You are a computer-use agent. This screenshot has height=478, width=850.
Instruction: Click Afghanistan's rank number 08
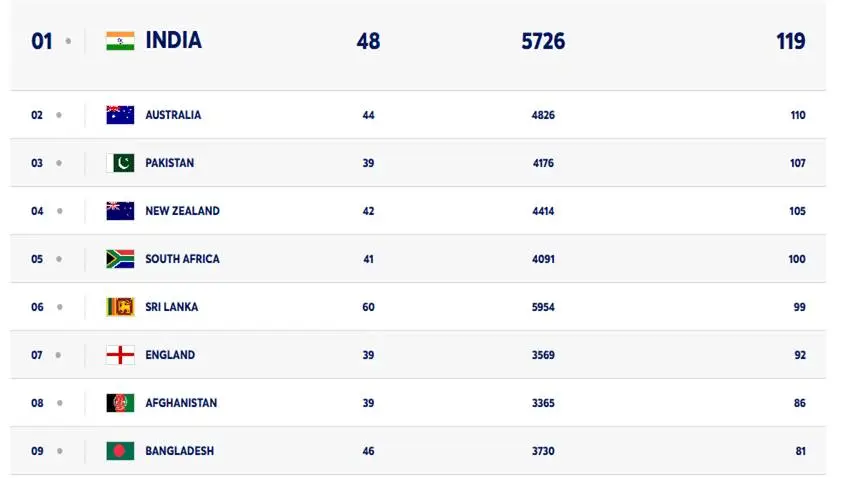(x=37, y=403)
